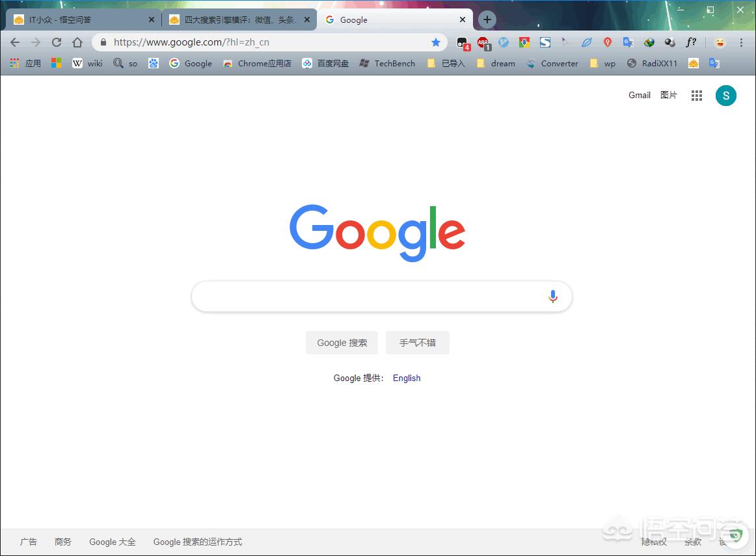Expand the wp bookmarks folder
Viewport: 756px width, 556px height.
point(602,63)
